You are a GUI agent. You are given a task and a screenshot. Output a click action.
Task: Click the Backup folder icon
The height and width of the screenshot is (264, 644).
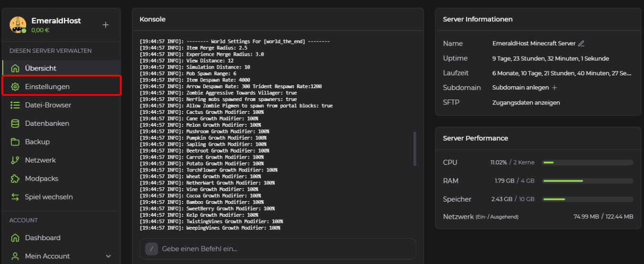(15, 142)
